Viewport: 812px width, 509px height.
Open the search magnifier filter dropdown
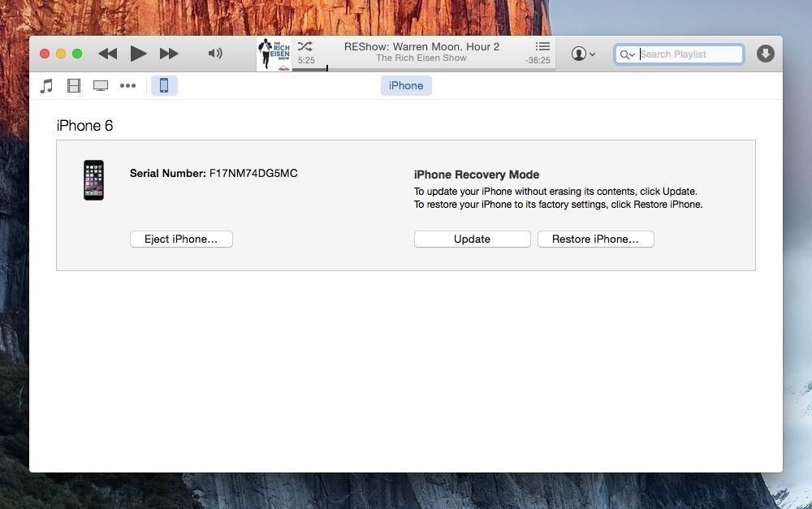pyautogui.click(x=626, y=54)
